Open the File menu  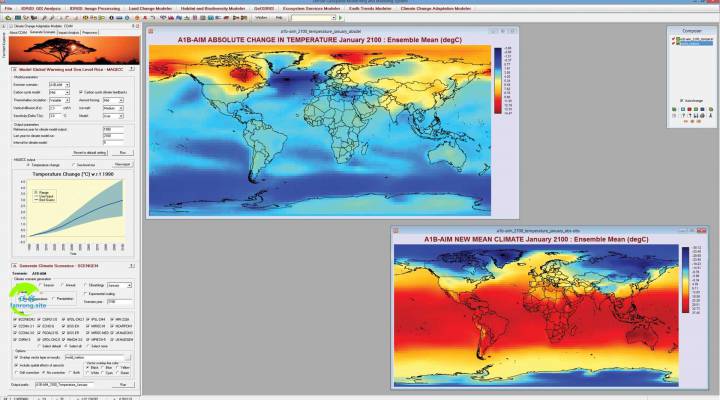pyautogui.click(x=7, y=5)
